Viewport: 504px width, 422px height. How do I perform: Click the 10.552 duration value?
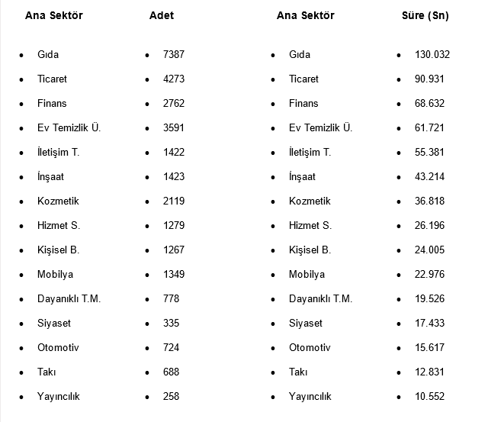pyautogui.click(x=429, y=397)
